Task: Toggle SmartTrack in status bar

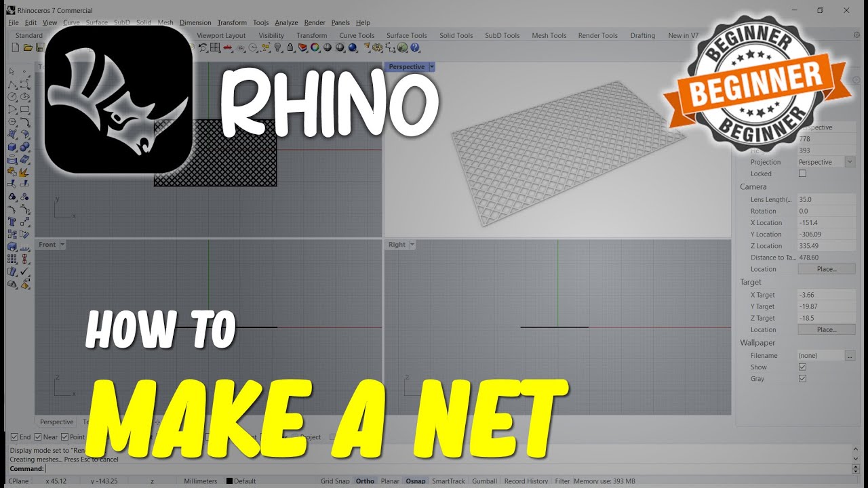Action: pos(448,481)
